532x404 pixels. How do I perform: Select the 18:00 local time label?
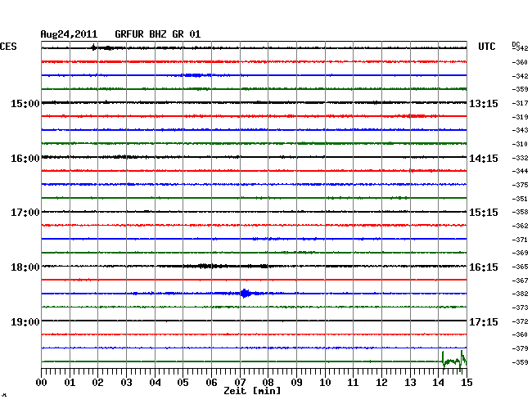tap(25, 267)
